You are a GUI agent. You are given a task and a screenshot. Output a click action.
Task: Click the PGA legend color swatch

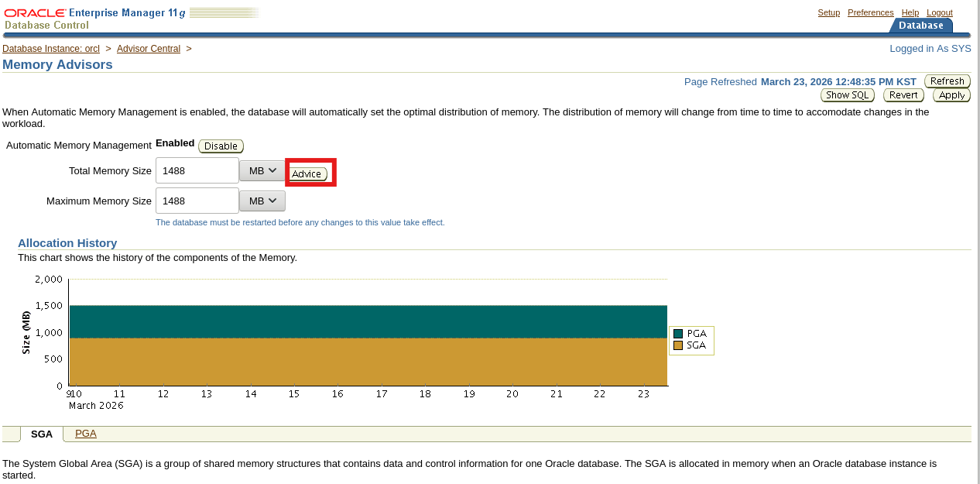678,334
